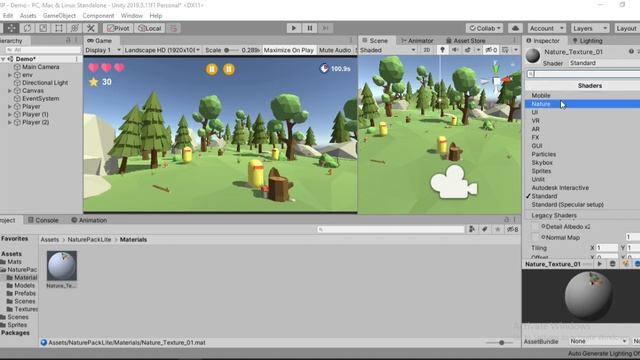Select the Scale tool in toolbar
Screen dimensions: 640x360
point(43,28)
